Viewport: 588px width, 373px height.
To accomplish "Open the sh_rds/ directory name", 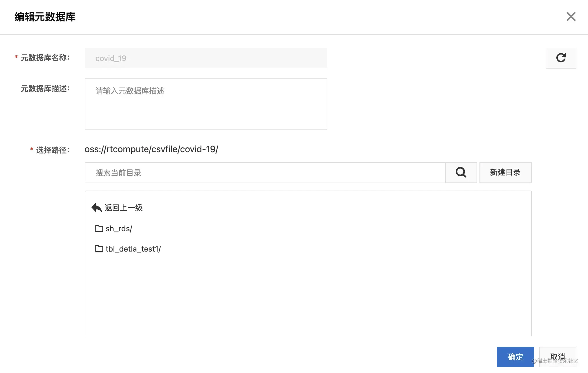I will [119, 229].
